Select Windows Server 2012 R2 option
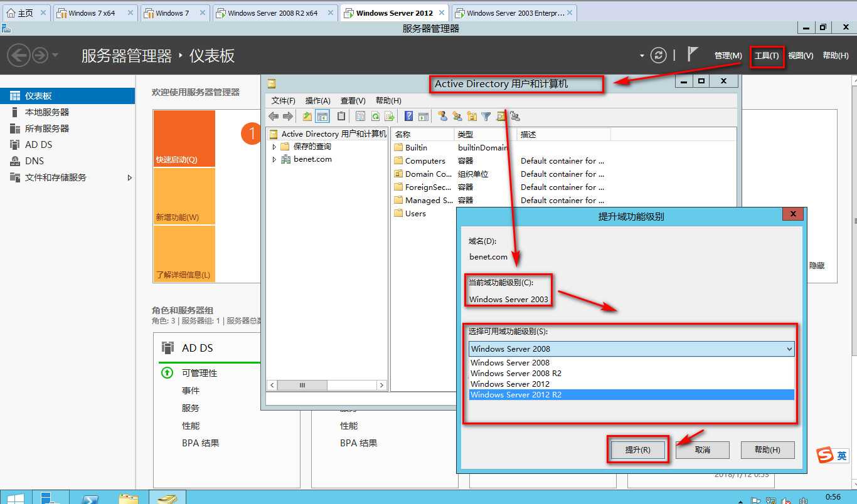 632,395
